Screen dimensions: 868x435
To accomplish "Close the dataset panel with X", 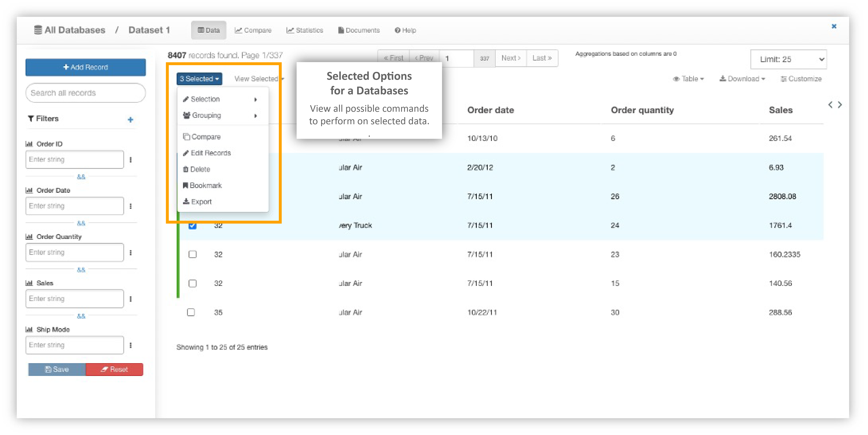I will coord(834,26).
